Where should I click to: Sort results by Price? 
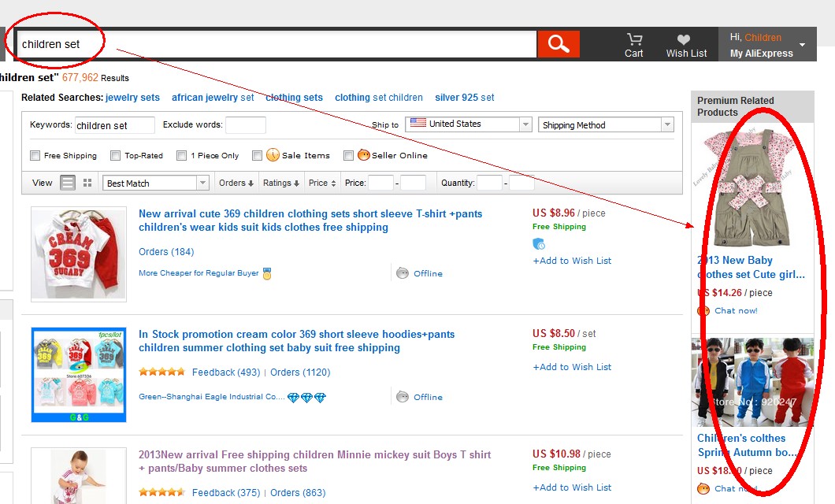pyautogui.click(x=322, y=183)
